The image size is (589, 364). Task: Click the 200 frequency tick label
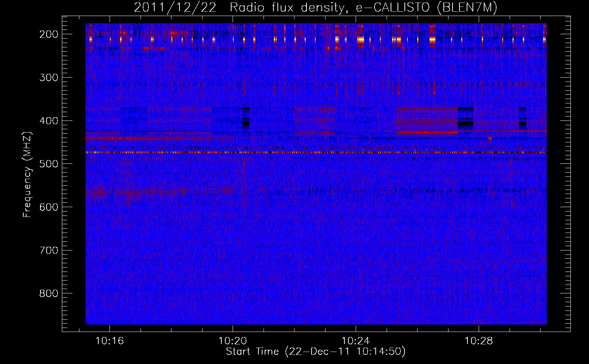(x=49, y=34)
